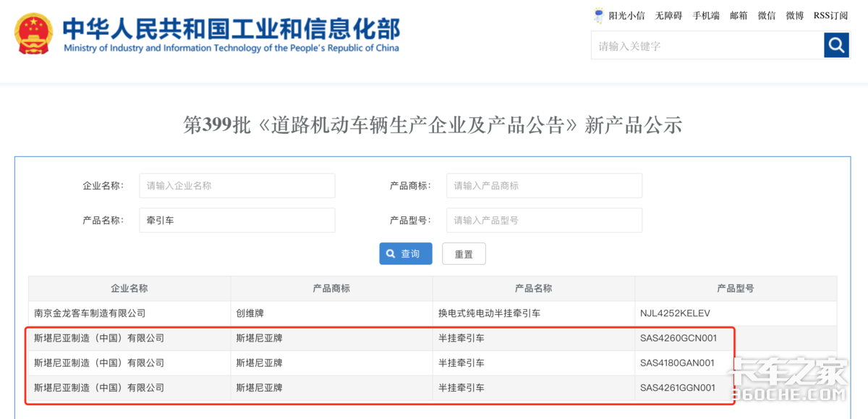Screen dimensions: 868x419
Task: Click the 阳光小信 robot mascot icon
Action: coord(599,15)
